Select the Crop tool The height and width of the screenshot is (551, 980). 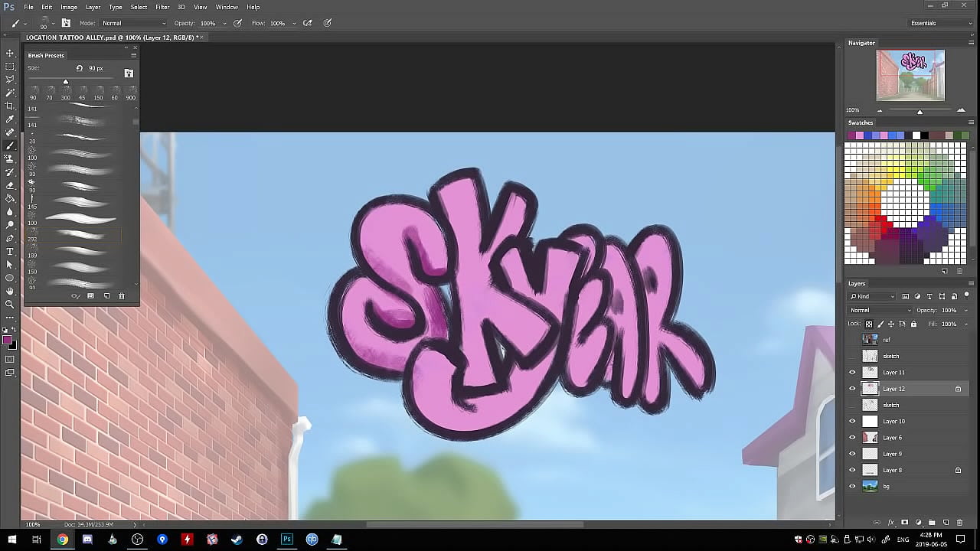[10, 106]
